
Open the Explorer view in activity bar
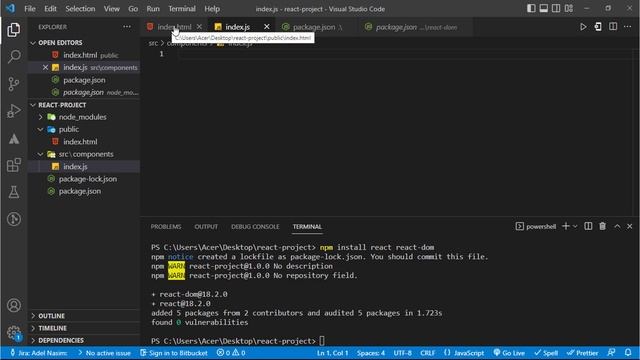pos(13,30)
